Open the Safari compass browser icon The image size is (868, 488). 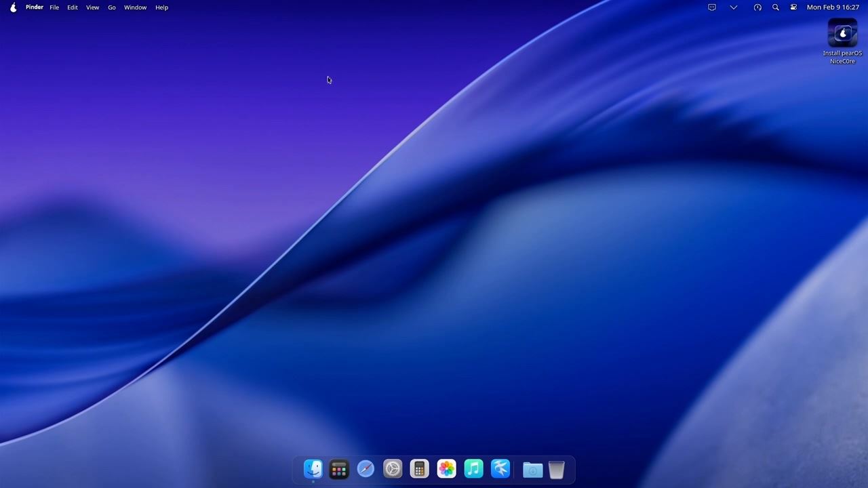pos(366,469)
